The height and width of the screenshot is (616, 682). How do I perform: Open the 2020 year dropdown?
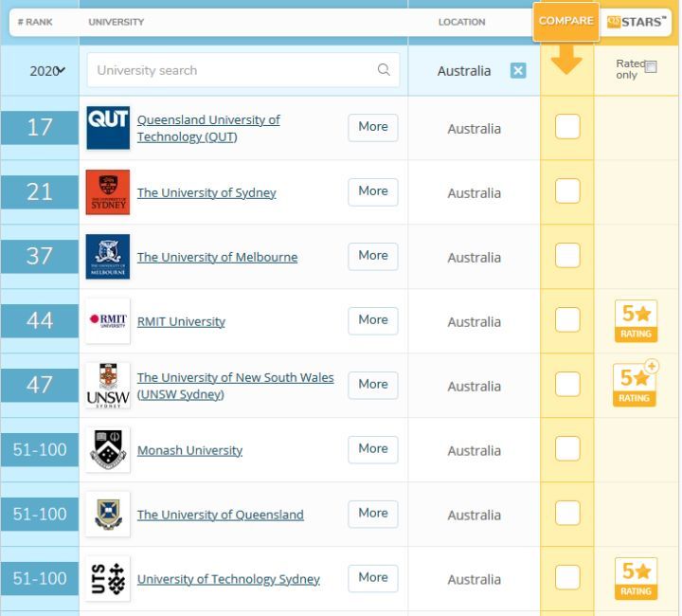tap(47, 70)
